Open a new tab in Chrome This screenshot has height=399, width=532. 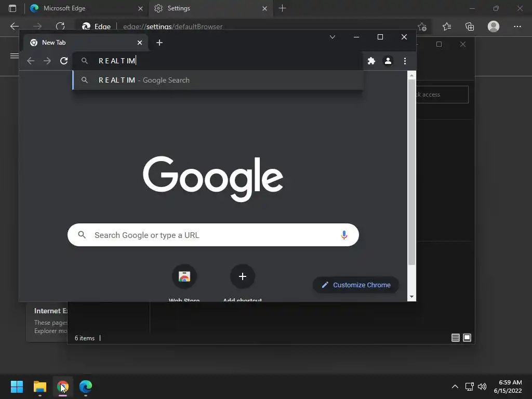(x=159, y=43)
